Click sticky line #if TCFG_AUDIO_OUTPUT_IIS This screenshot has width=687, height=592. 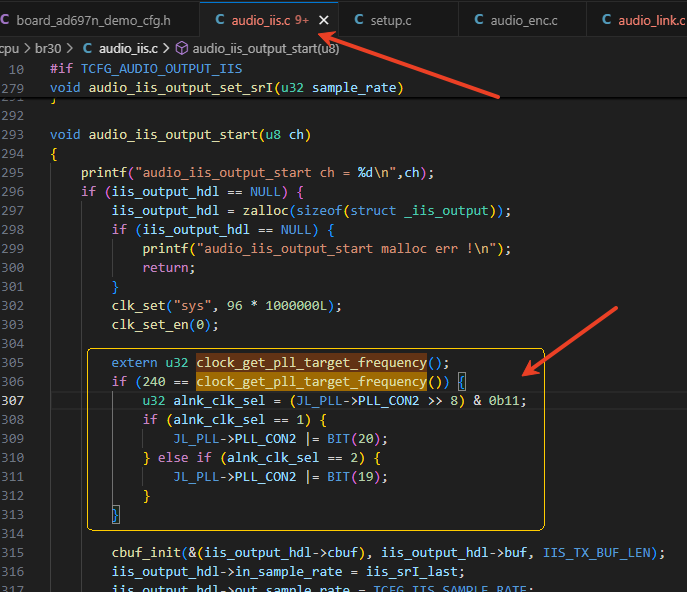(x=146, y=69)
